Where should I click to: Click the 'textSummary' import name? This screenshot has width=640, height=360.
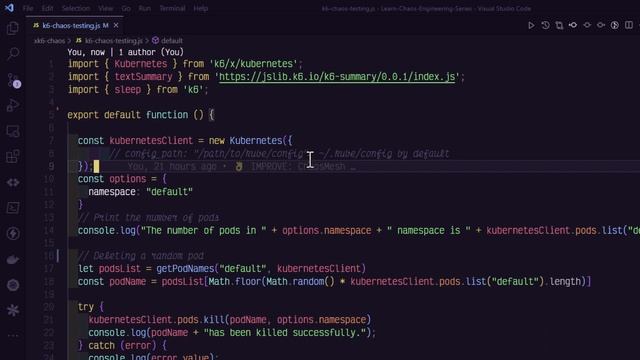point(143,77)
